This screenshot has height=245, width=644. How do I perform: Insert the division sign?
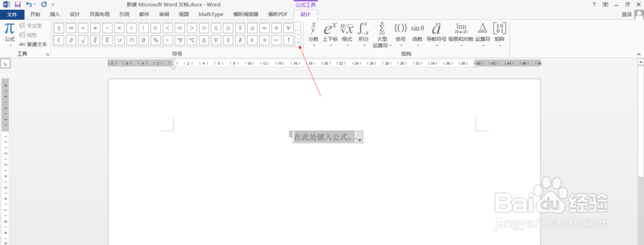(x=131, y=28)
